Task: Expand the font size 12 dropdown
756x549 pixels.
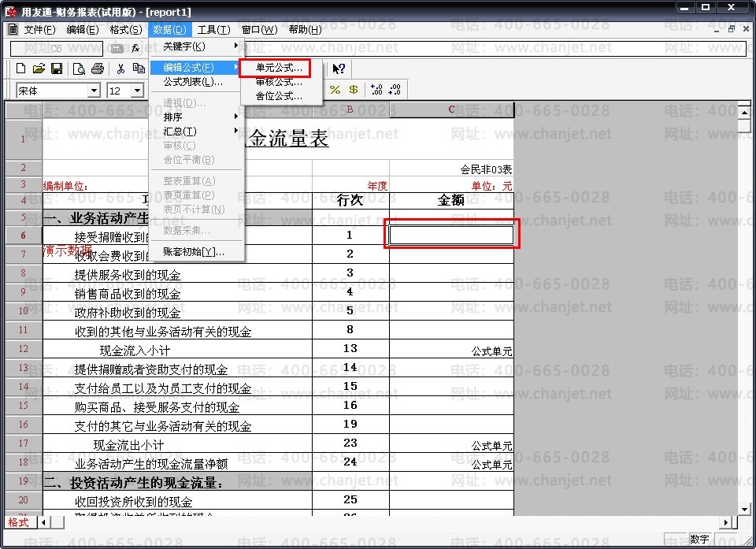Action: [x=137, y=91]
